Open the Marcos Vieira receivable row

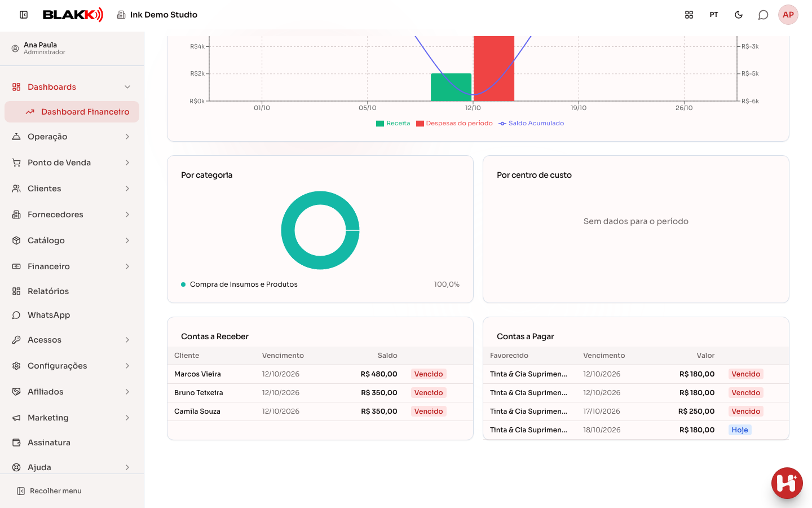[x=320, y=374]
